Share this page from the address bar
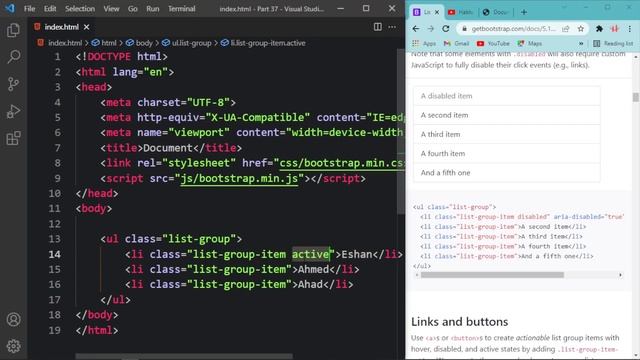 (x=566, y=29)
